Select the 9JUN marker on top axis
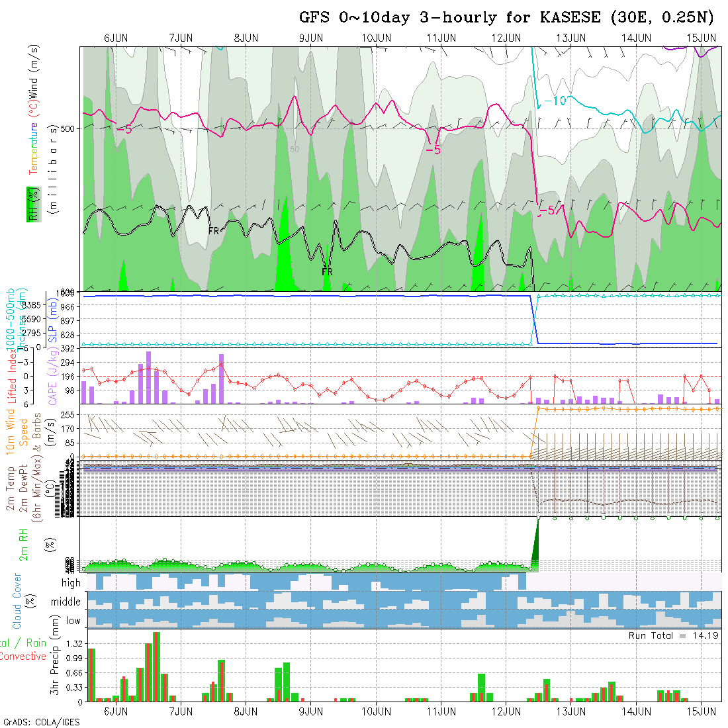Screen dimensions: 728x728 311,38
